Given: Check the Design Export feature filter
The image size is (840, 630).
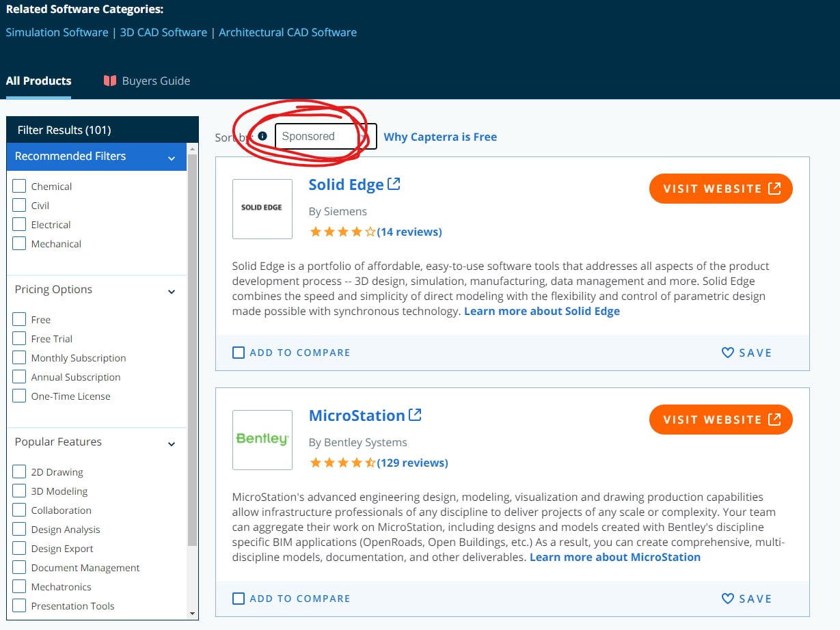Looking at the screenshot, I should pyautogui.click(x=19, y=548).
